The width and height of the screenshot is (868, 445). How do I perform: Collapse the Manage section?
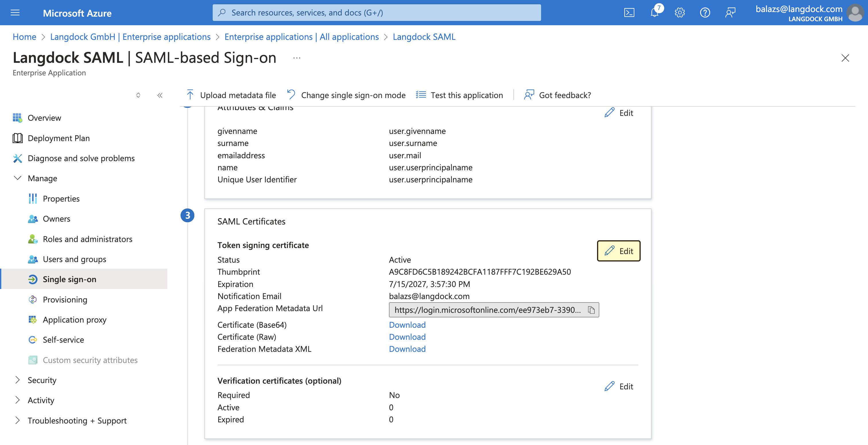[18, 178]
